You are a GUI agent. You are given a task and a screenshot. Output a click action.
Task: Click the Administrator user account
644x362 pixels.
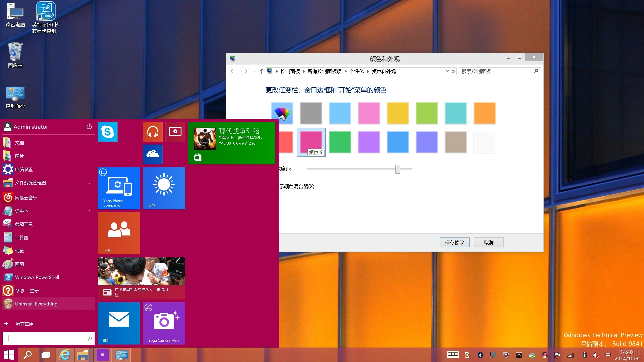[x=26, y=127]
